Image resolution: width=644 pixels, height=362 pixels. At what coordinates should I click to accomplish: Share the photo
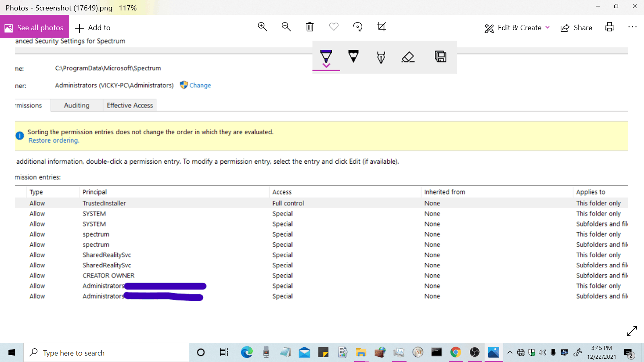pos(576,28)
